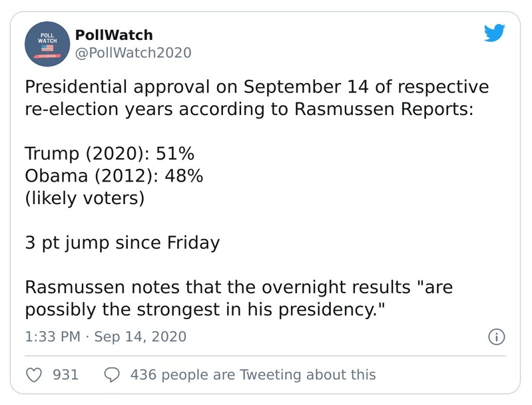Click the Sep 14, 2020 date
Viewport: 532px width, 405px height.
(x=140, y=337)
